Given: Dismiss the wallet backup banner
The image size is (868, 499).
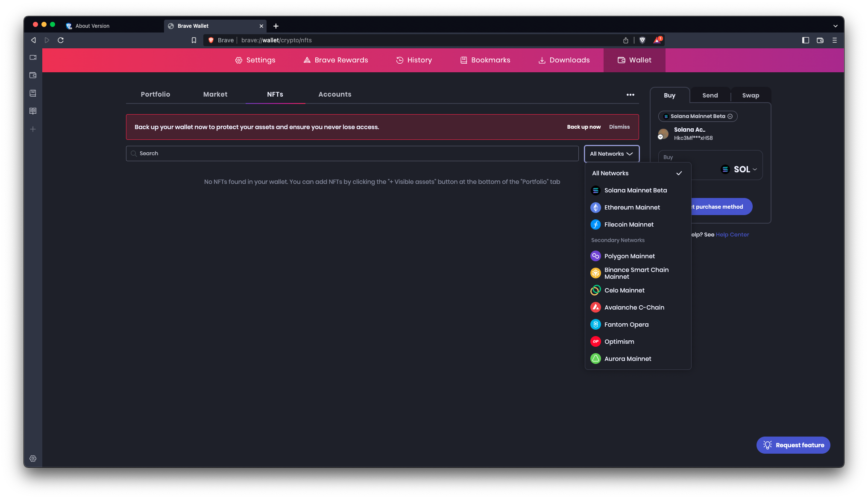Looking at the screenshot, I should (x=619, y=127).
